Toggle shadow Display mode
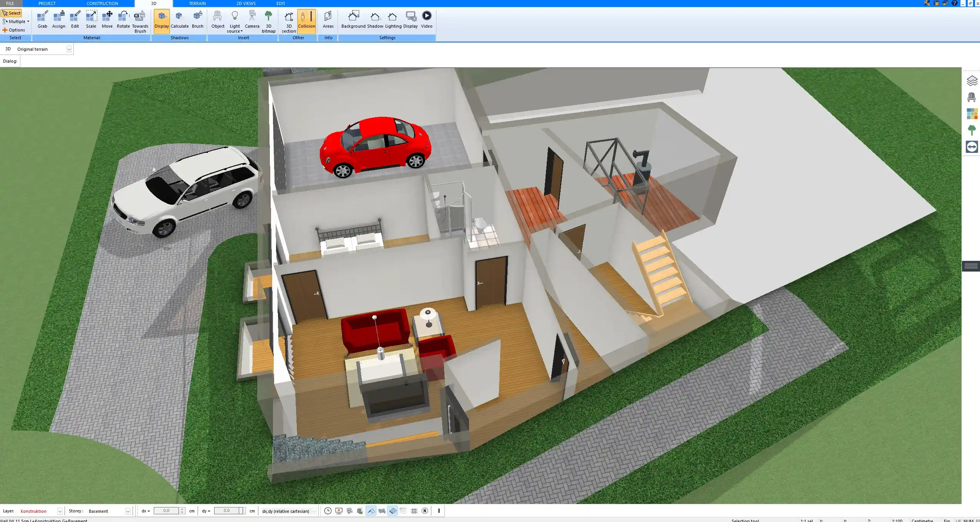Viewport: 980px width, 522px height. coord(161,19)
